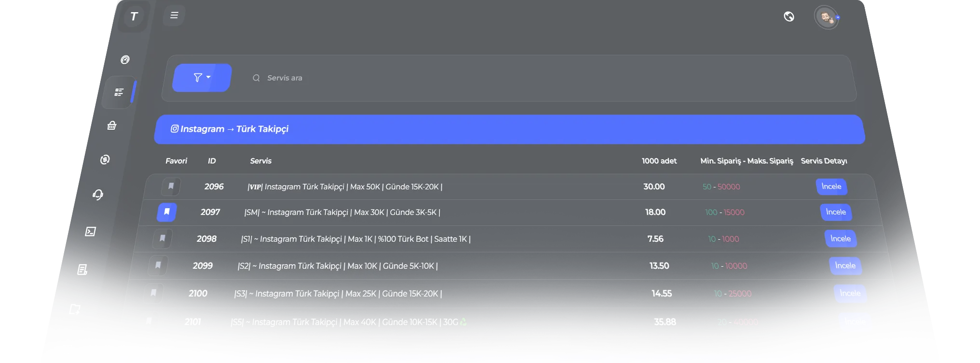Click the order range '10 - 10000'

click(729, 266)
